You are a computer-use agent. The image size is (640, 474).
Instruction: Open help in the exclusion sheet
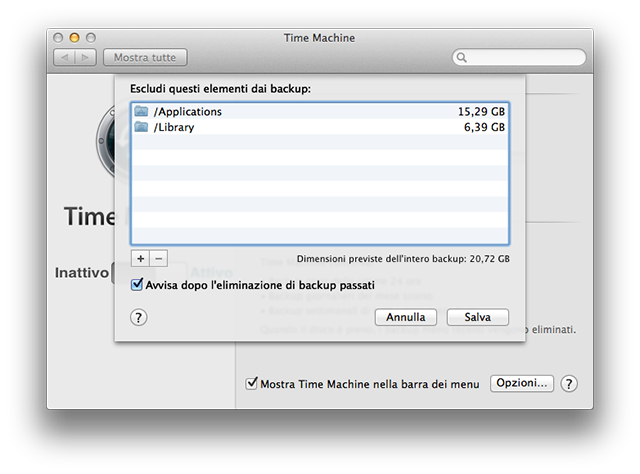tap(139, 317)
